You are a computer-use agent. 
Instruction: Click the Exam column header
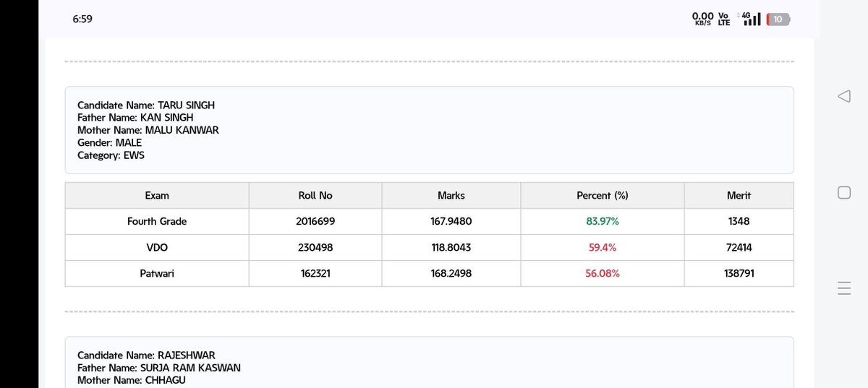coord(157,196)
